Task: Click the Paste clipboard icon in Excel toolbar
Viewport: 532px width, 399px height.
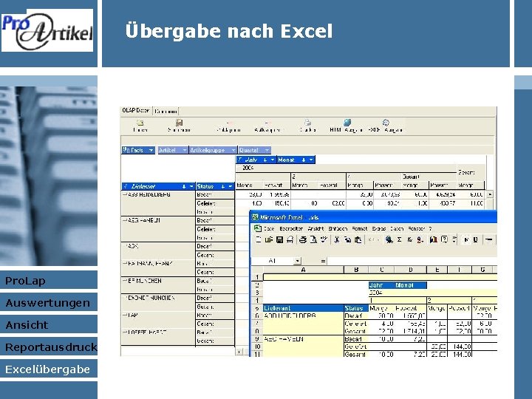Action: coord(358,240)
